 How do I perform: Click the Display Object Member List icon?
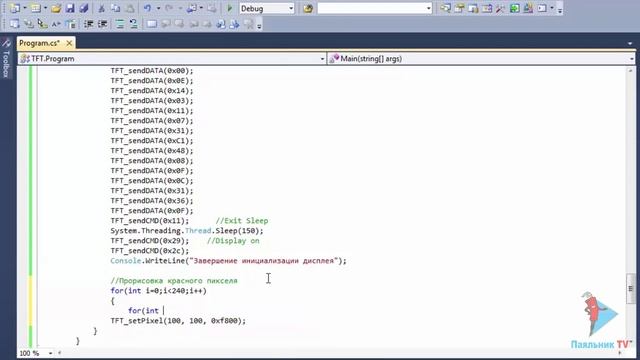14,24
